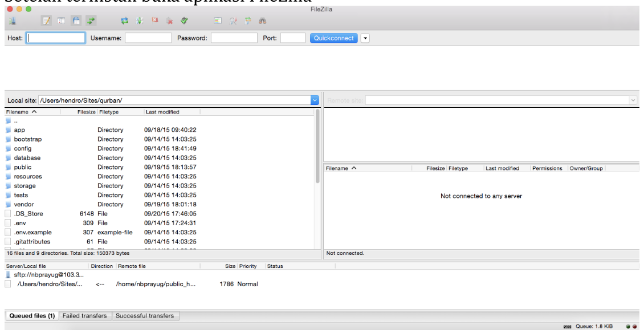Image resolution: width=644 pixels, height=333 pixels.
Task: Cancel the current operation
Action: point(154,19)
